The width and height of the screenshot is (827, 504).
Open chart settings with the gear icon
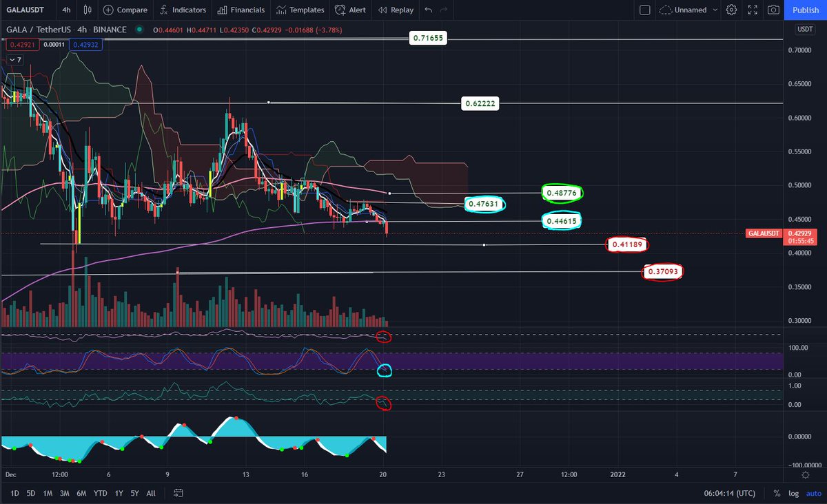(x=731, y=10)
